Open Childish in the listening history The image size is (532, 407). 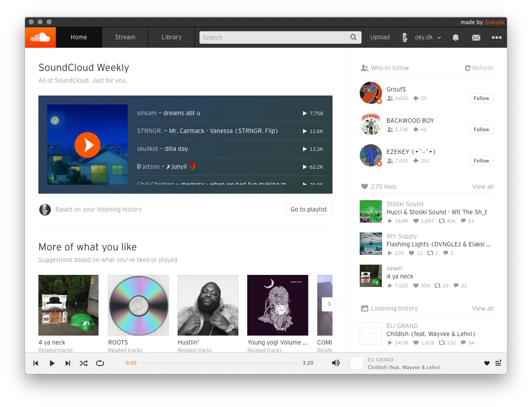tap(431, 334)
